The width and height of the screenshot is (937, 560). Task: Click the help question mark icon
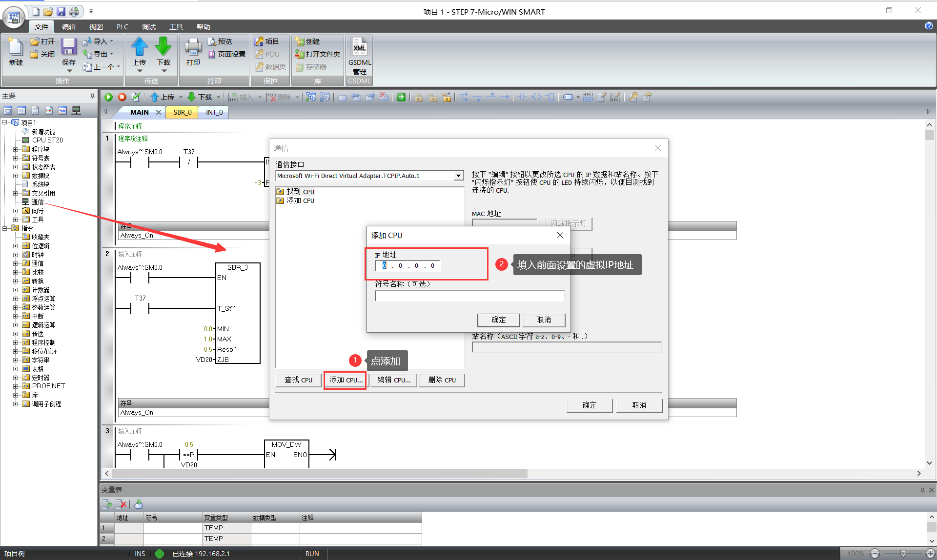pos(929,26)
